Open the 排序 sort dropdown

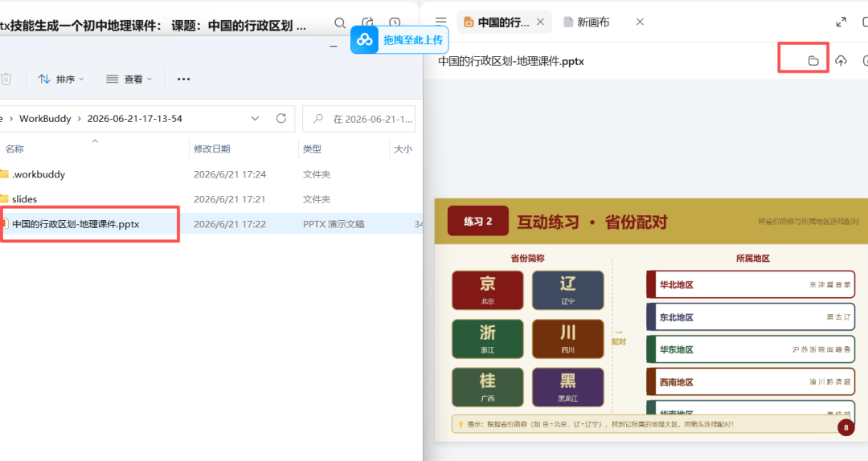[x=61, y=80]
